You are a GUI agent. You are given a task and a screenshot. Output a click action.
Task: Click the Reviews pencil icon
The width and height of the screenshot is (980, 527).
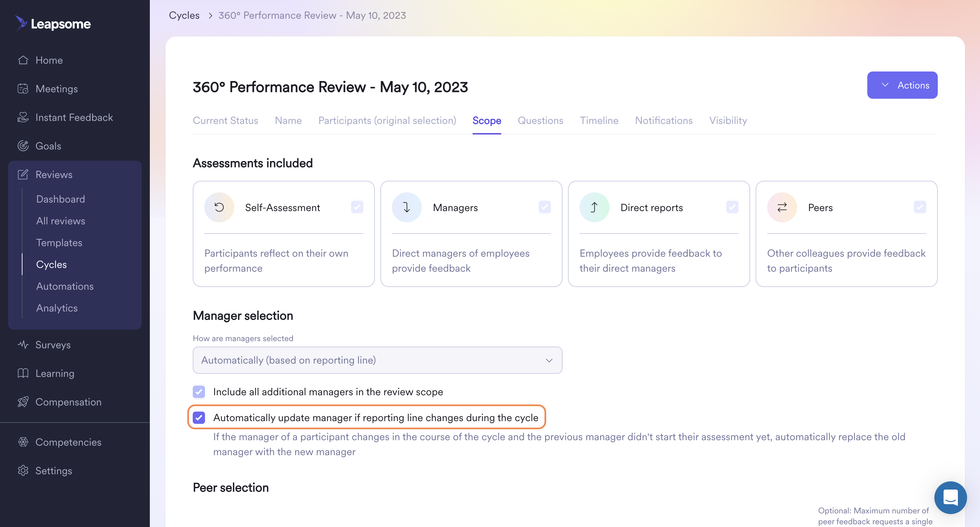[23, 175]
